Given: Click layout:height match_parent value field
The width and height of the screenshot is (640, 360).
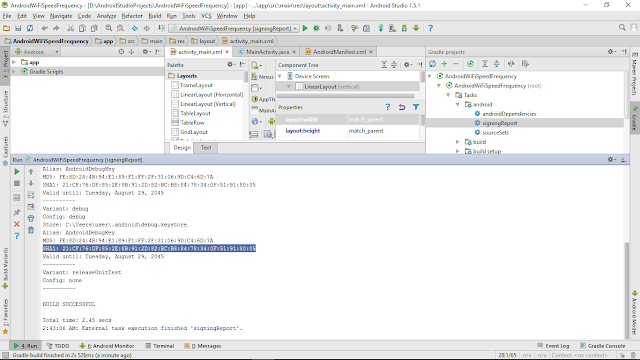Looking at the screenshot, I should tap(383, 131).
